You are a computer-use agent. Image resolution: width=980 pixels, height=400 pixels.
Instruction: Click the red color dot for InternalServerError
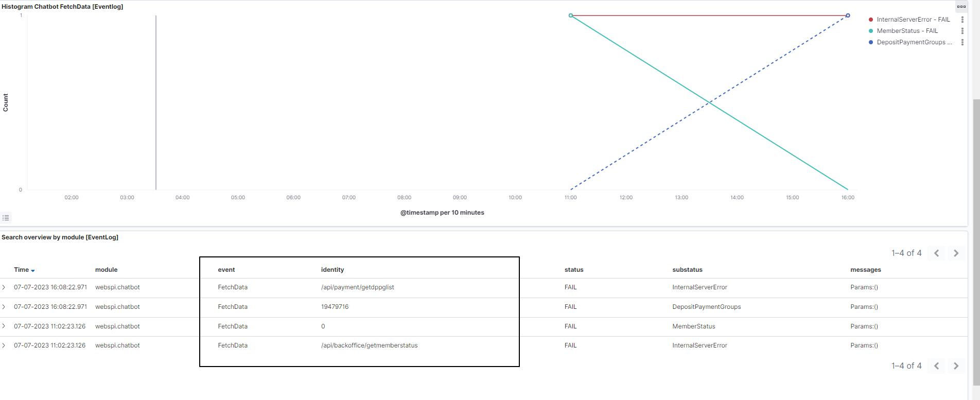(x=871, y=20)
